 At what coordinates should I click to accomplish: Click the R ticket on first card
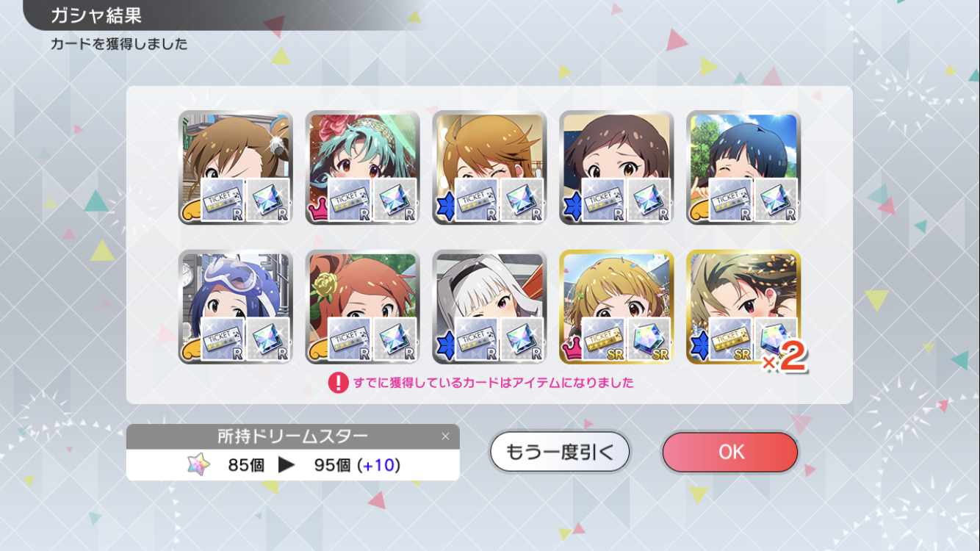pos(223,200)
